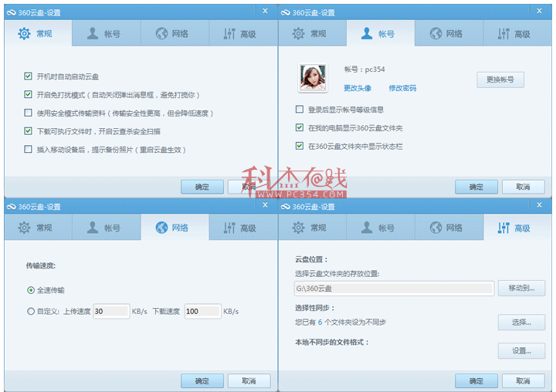Click 更换帐号 button
556x392 pixels.
coord(500,79)
